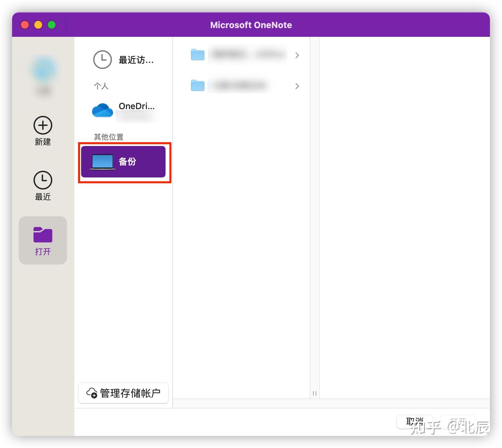Open the 最近访... list entry

pos(123,60)
